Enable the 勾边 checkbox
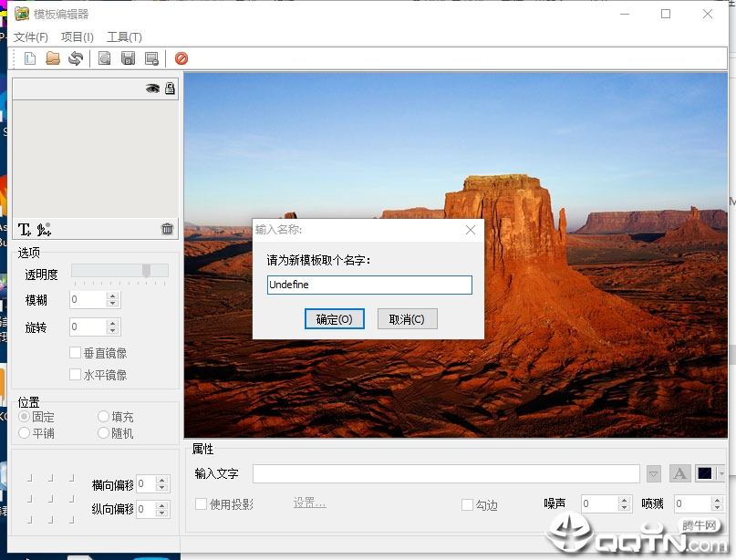 [x=467, y=504]
